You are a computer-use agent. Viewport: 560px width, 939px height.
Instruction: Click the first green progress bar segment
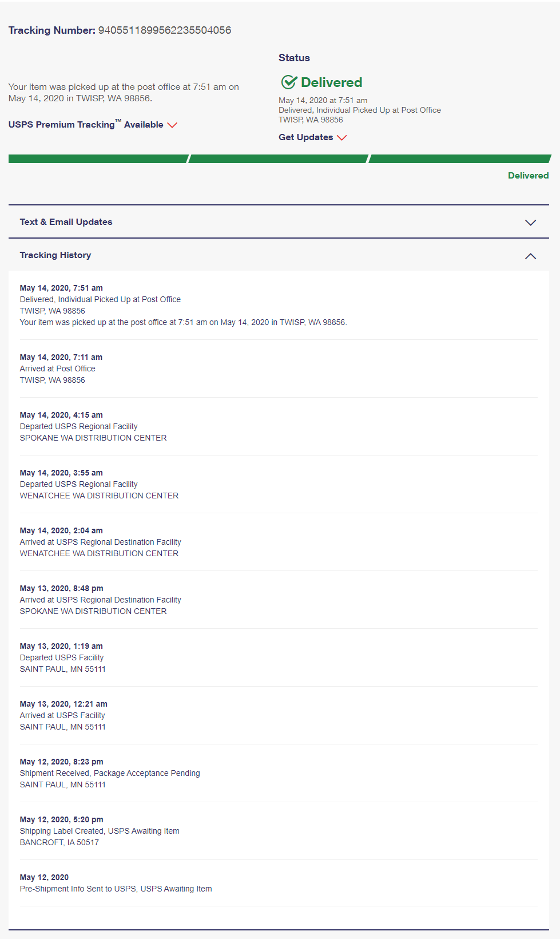click(98, 159)
